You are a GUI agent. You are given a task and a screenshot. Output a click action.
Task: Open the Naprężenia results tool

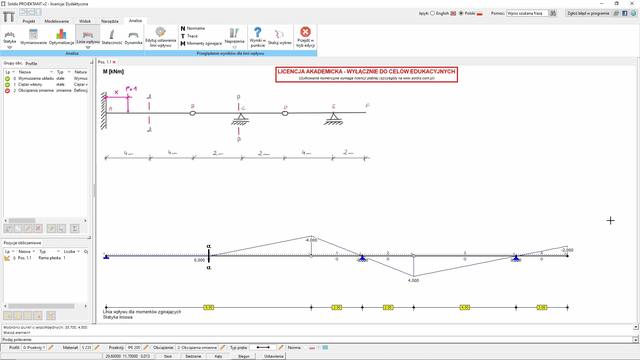[234, 36]
